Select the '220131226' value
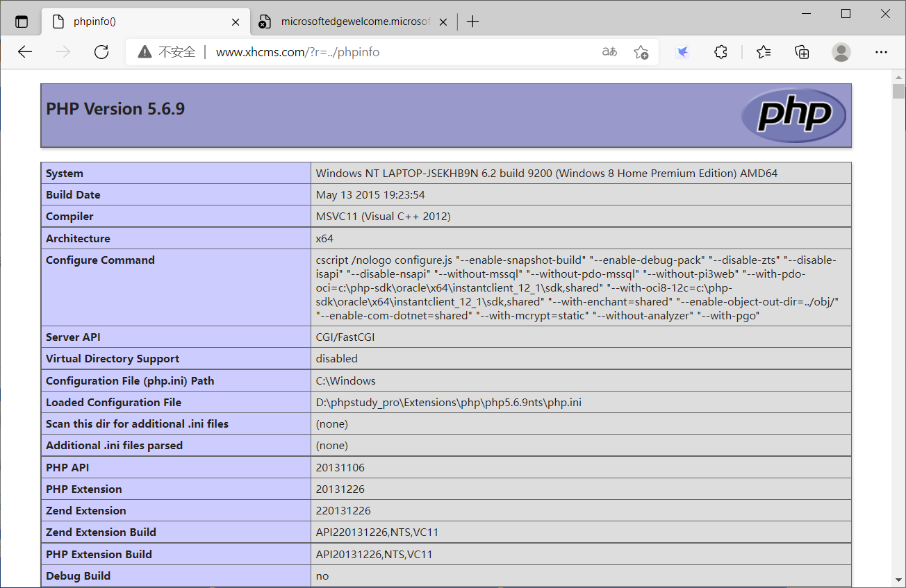The height and width of the screenshot is (588, 906). [x=343, y=510]
